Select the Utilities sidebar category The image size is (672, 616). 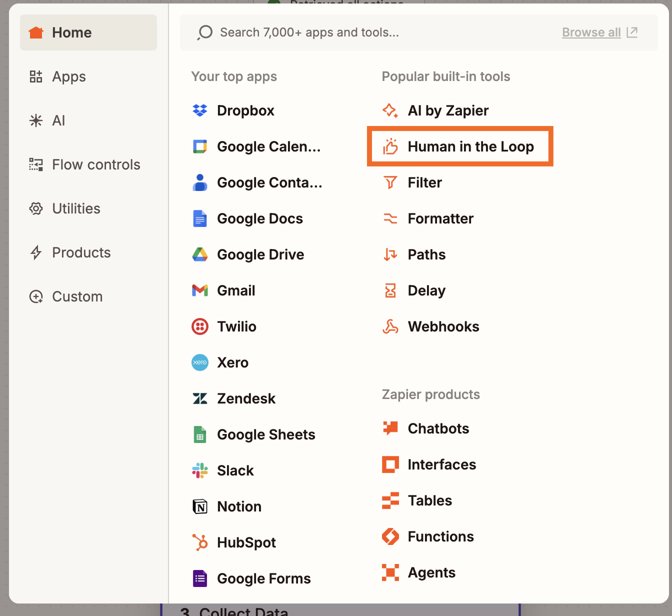(88, 208)
